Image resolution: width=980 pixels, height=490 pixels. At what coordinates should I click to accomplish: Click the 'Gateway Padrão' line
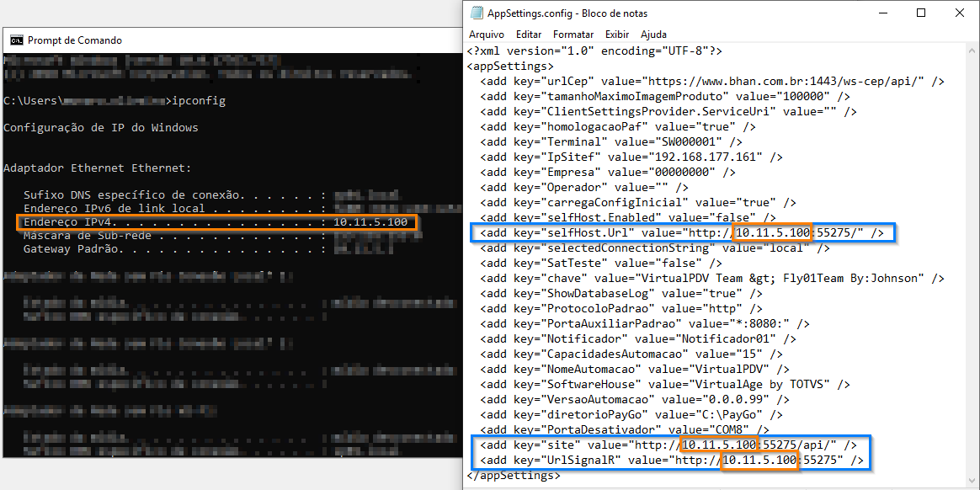click(208, 248)
